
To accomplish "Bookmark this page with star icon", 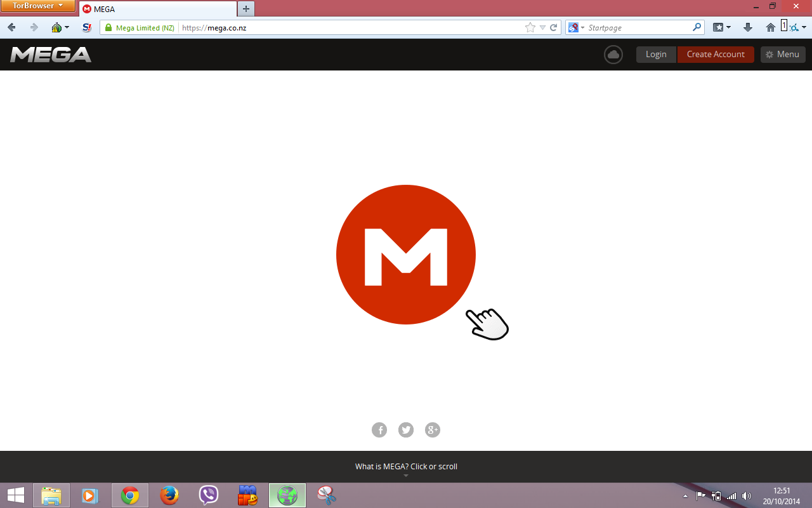I will click(530, 27).
